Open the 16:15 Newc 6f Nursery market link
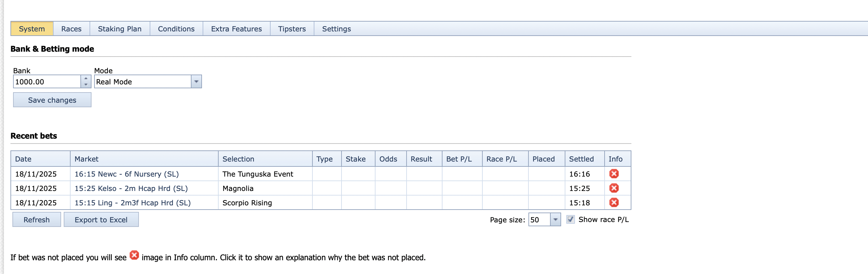The image size is (868, 274). click(x=126, y=174)
